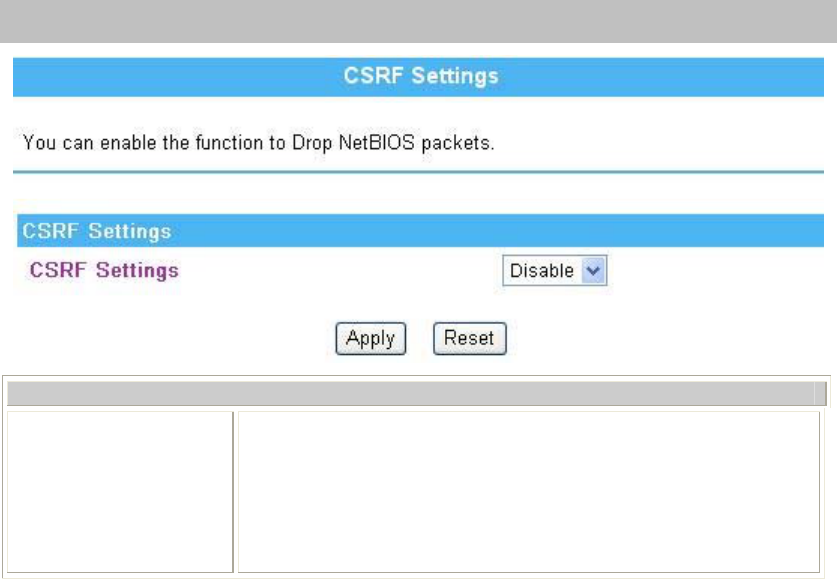Click the gray bar above lower panels
Screen dimensions: 837x579
pos(411,394)
